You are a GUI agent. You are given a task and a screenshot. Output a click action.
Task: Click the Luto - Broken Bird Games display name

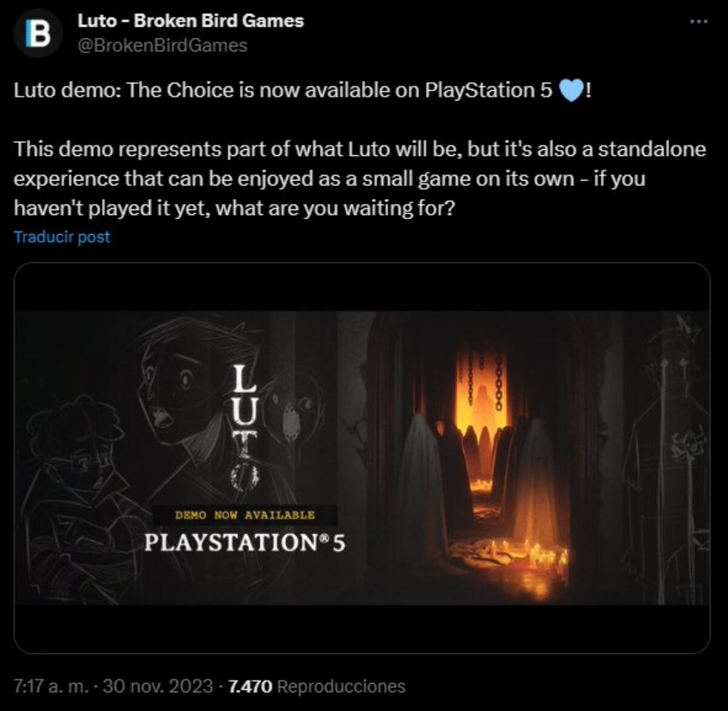click(x=190, y=21)
